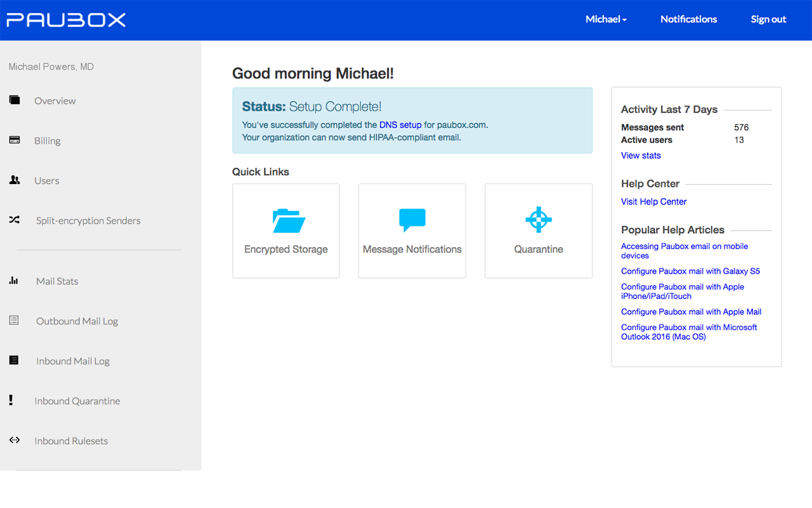Select Inbound Mail Log in sidebar
812x508 pixels.
[x=73, y=361]
